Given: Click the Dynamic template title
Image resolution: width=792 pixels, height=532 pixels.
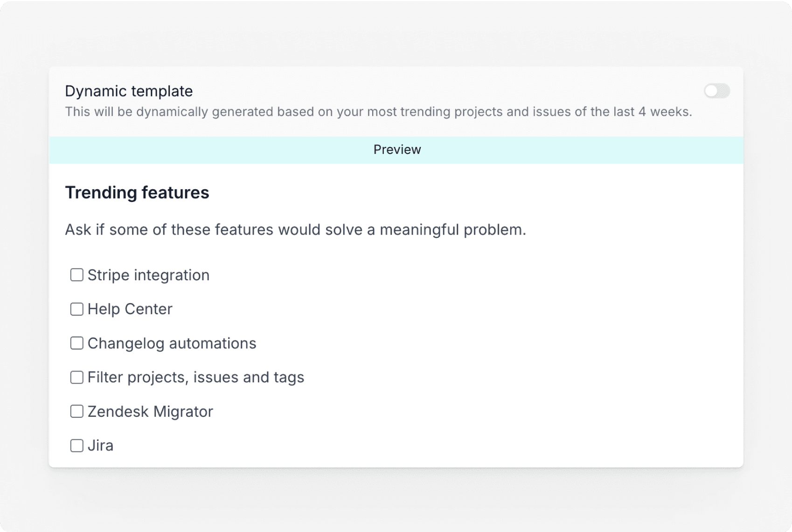Looking at the screenshot, I should click(129, 91).
